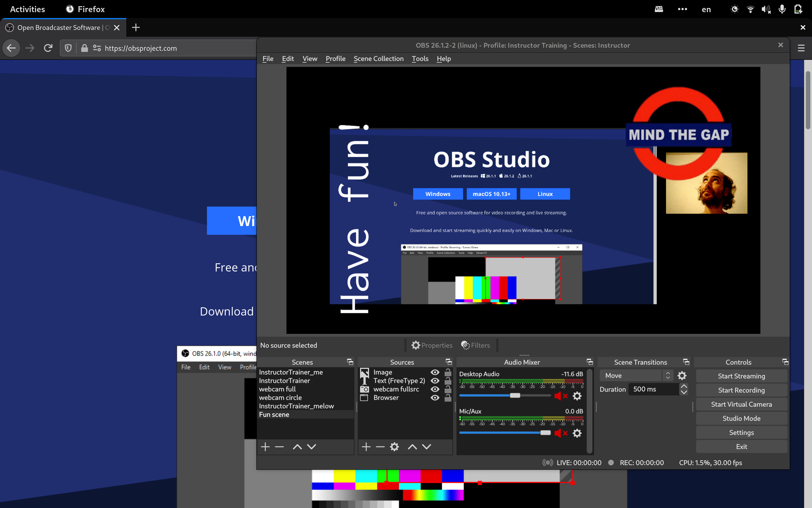Move source up in Sources list

pyautogui.click(x=412, y=446)
